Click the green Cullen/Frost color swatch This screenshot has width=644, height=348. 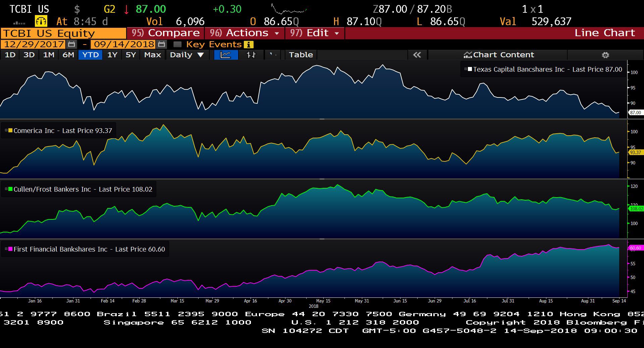(10, 189)
